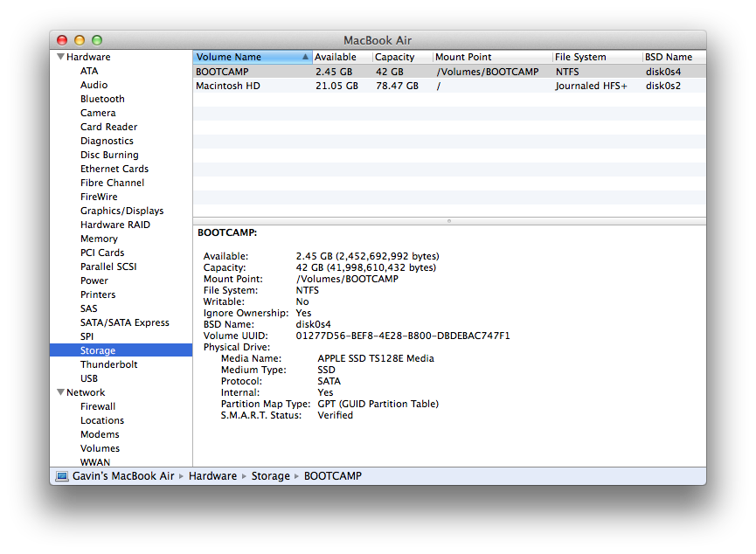Open Modems under Network
This screenshot has width=756, height=554.
pos(100,434)
